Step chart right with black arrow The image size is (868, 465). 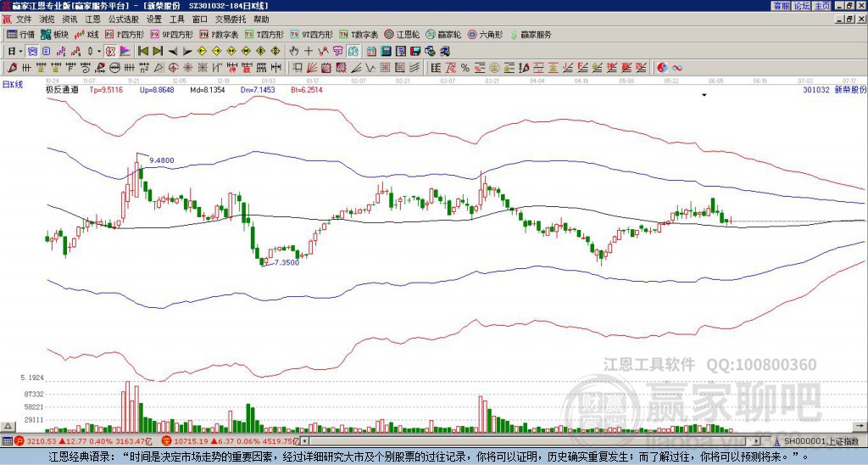[187, 52]
